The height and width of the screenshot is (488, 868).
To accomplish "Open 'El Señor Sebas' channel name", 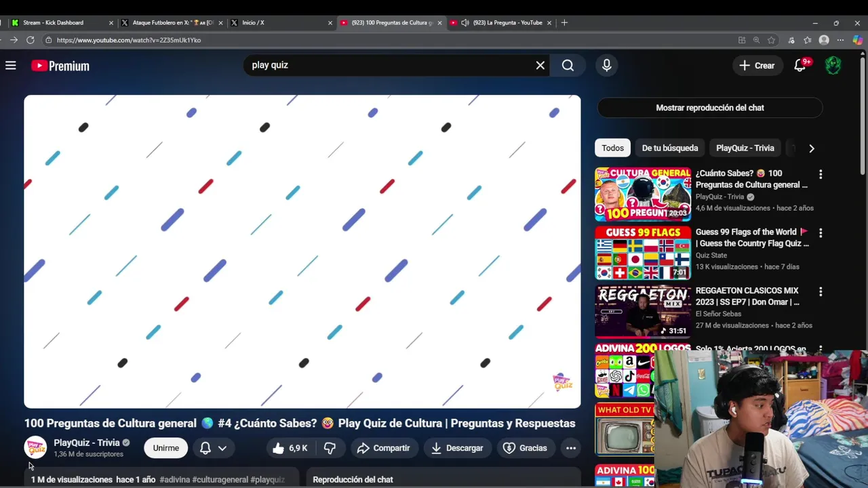I will click(718, 314).
